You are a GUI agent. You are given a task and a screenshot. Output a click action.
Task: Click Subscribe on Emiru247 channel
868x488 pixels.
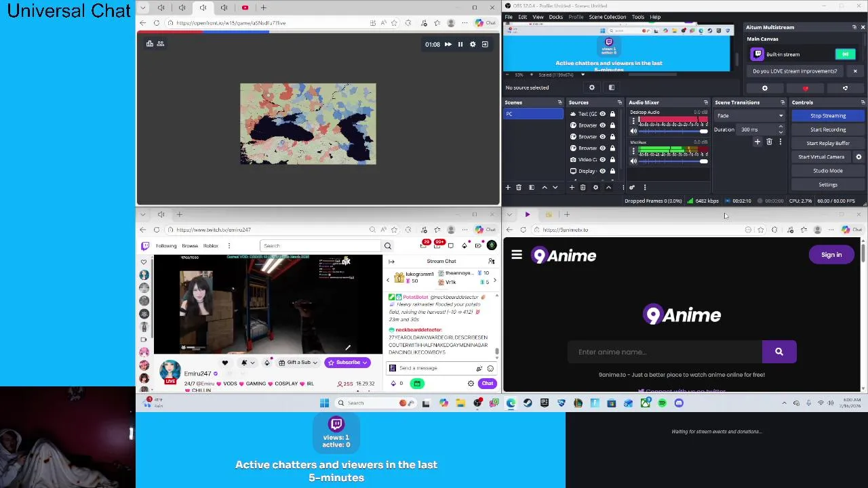click(348, 363)
